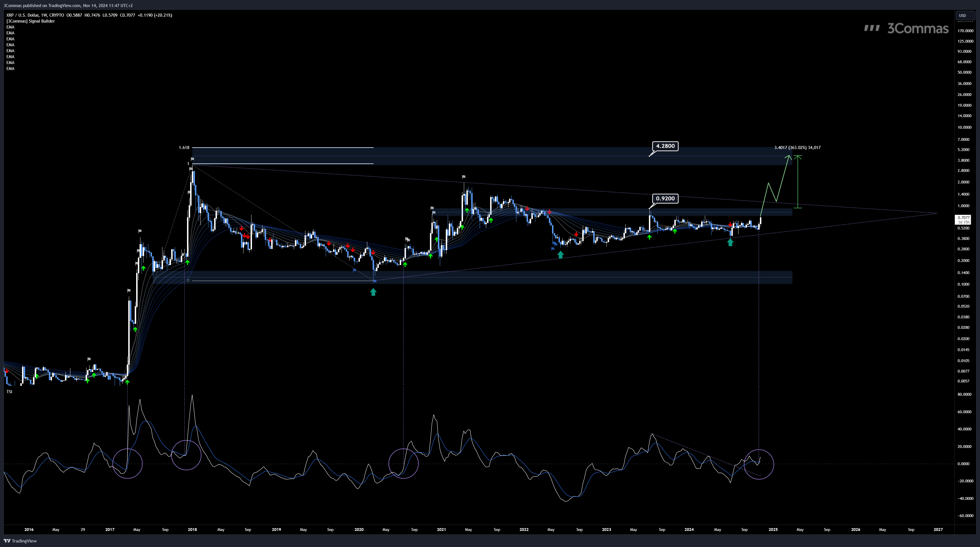Screen dimensions: 980x547
Task: Click the 29 label on the time axis
Action: (83, 530)
